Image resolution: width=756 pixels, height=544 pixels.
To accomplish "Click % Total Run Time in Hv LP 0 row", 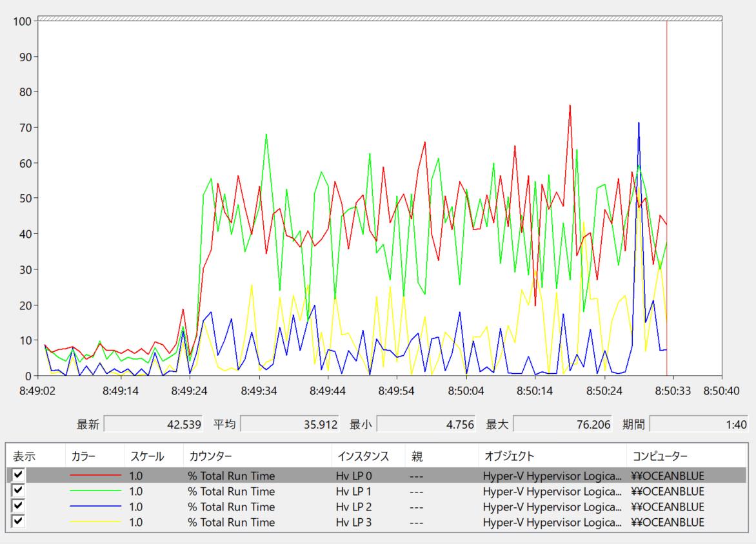I will click(232, 476).
